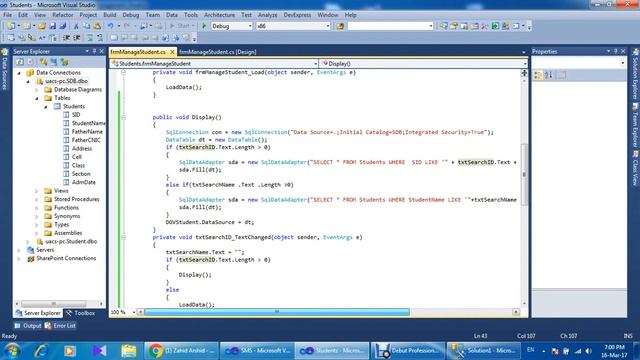640x360 pixels.
Task: Open the DevExpress menu
Action: [x=297, y=15]
